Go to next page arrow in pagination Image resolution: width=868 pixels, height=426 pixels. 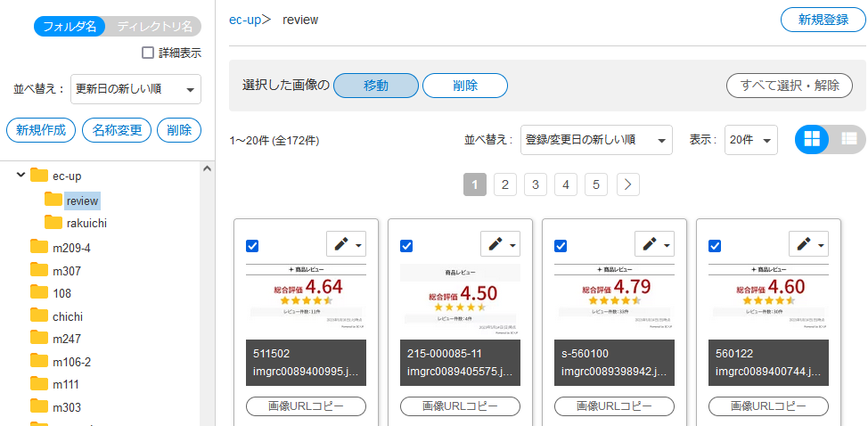pos(627,184)
